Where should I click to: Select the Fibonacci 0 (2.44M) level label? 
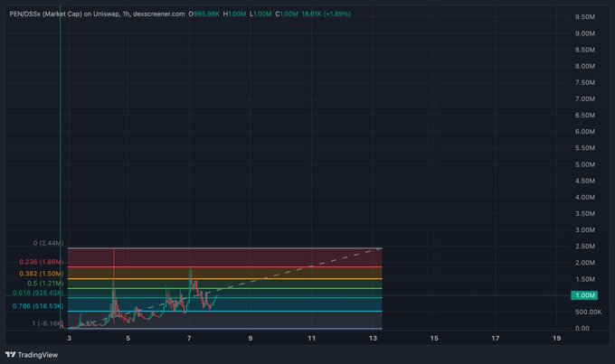click(x=48, y=243)
